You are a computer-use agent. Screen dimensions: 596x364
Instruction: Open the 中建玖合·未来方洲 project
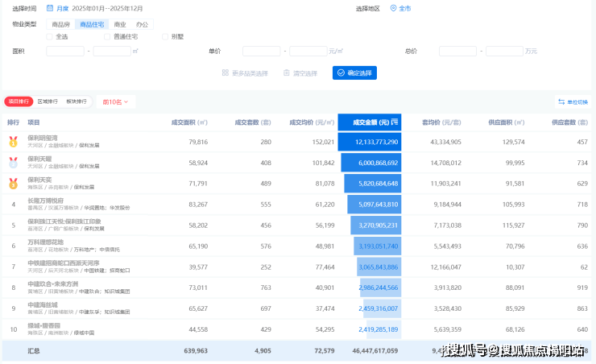(x=53, y=283)
